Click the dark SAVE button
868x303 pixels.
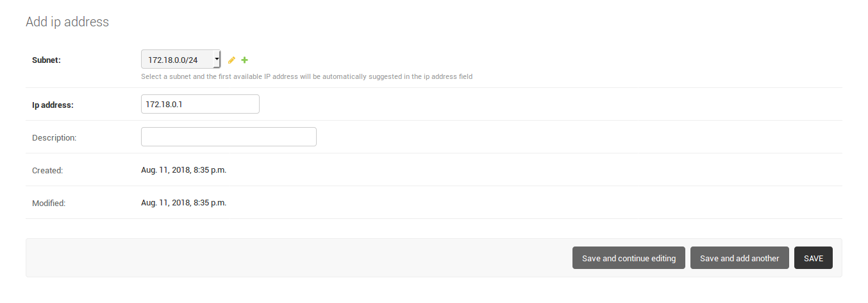(814, 258)
